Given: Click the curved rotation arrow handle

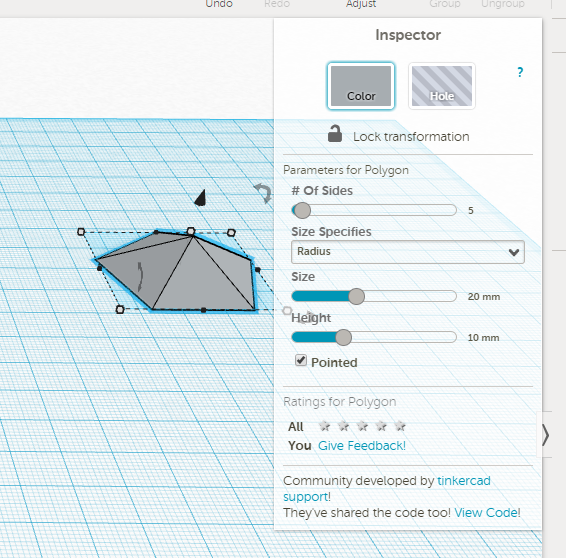Looking at the screenshot, I should tap(263, 193).
